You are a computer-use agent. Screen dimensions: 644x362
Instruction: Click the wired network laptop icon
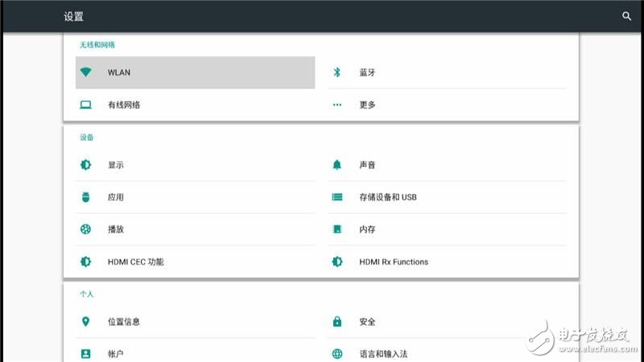click(x=85, y=105)
